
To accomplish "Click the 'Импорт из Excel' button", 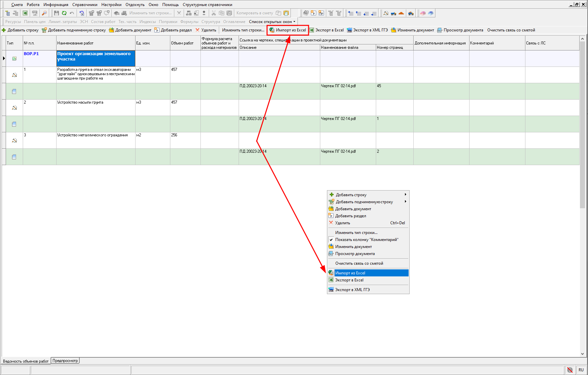I will 288,30.
